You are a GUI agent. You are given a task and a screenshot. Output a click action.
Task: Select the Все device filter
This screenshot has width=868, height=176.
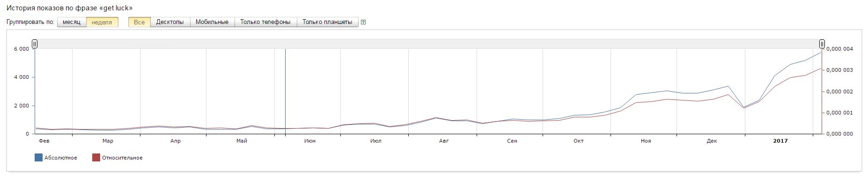[x=140, y=22]
